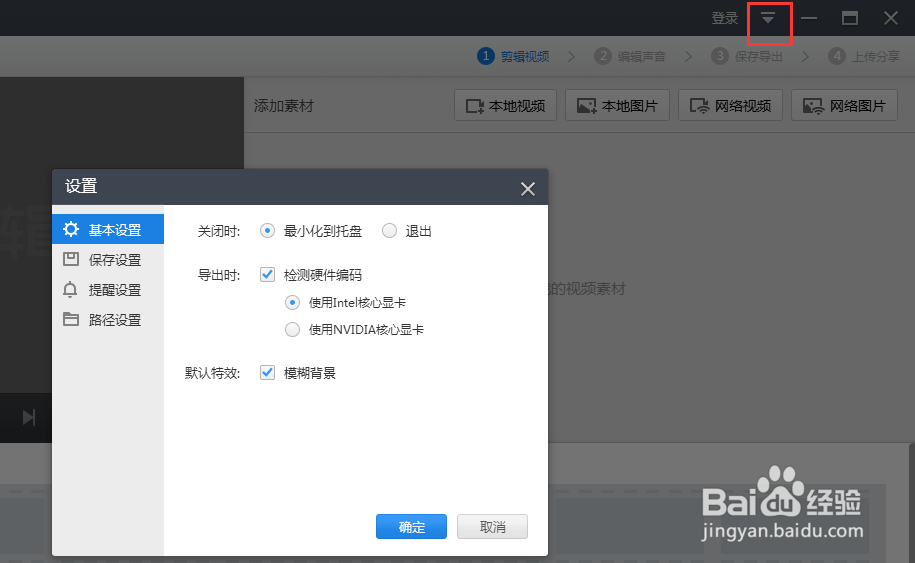Close the 设置 dialog with X
Screen dimensions: 915x563
[528, 188]
